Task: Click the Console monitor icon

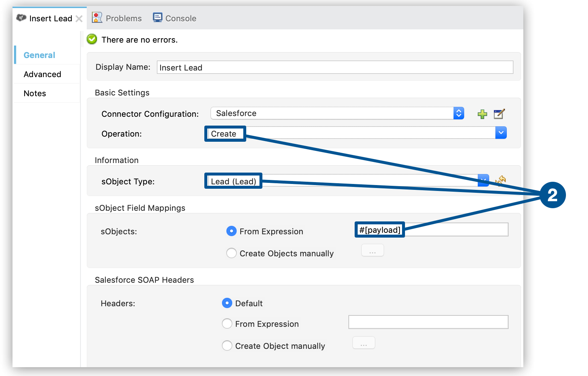Action: click(158, 18)
